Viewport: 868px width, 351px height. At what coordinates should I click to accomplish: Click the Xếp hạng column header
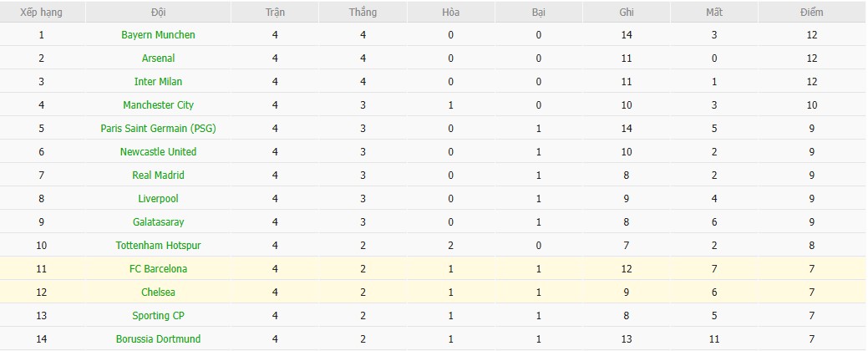pos(41,13)
